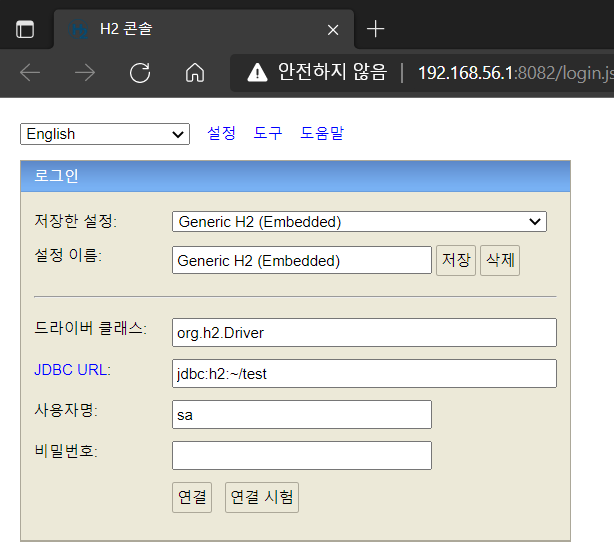614x558 pixels.
Task: Close the H2 콘솔 tab
Action: [333, 30]
